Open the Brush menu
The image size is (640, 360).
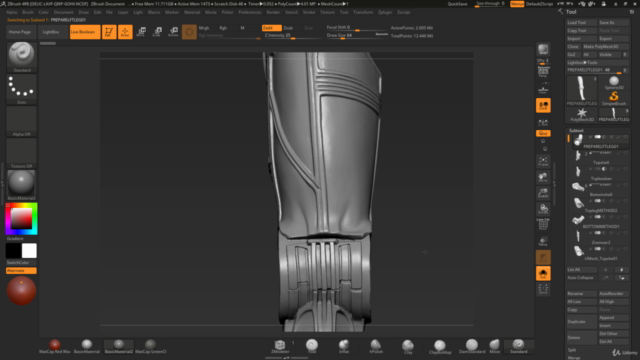click(28, 12)
